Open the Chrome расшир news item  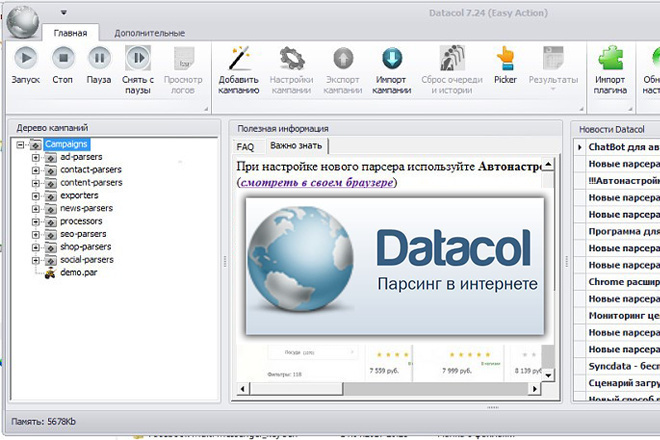pyautogui.click(x=624, y=282)
